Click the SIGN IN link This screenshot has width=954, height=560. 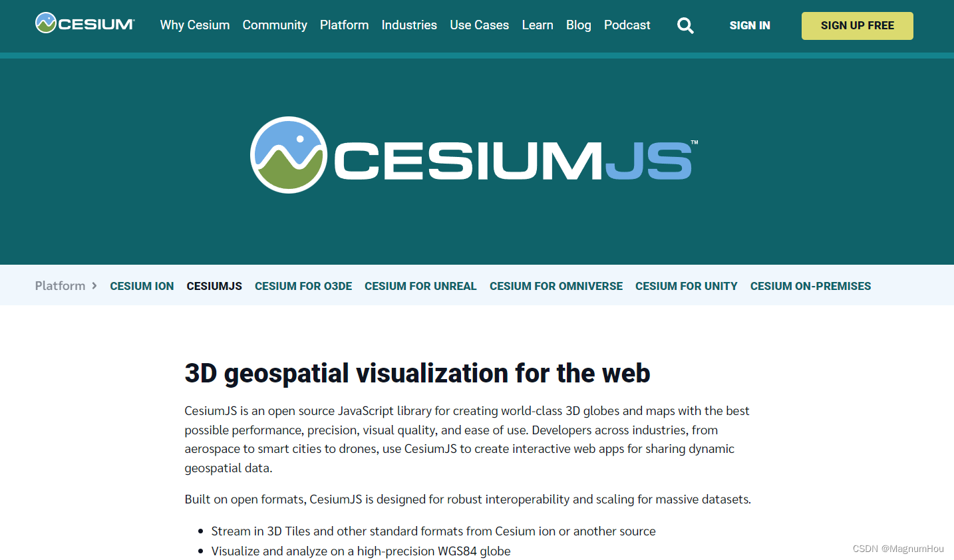point(750,25)
